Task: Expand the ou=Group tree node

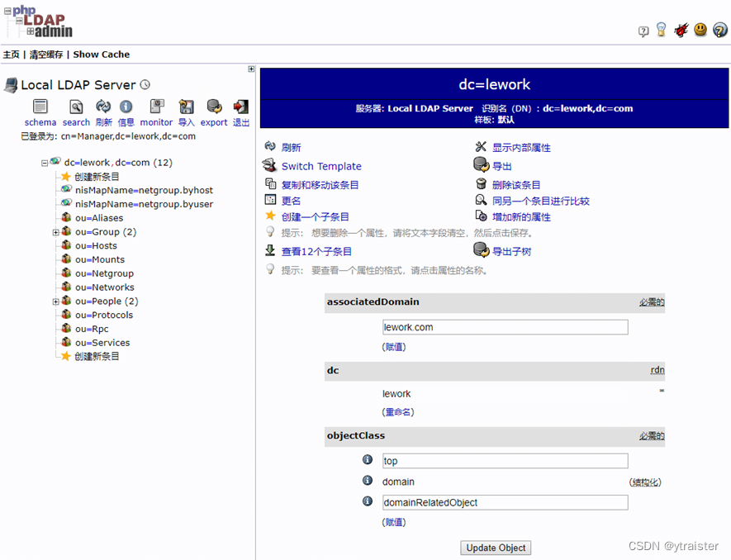Action: pyautogui.click(x=56, y=232)
